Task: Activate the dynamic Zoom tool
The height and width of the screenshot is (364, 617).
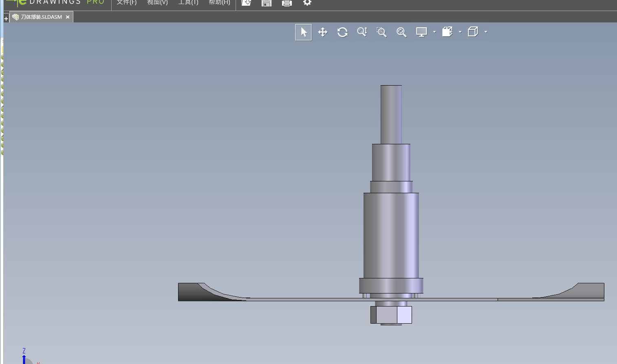Action: point(362,32)
